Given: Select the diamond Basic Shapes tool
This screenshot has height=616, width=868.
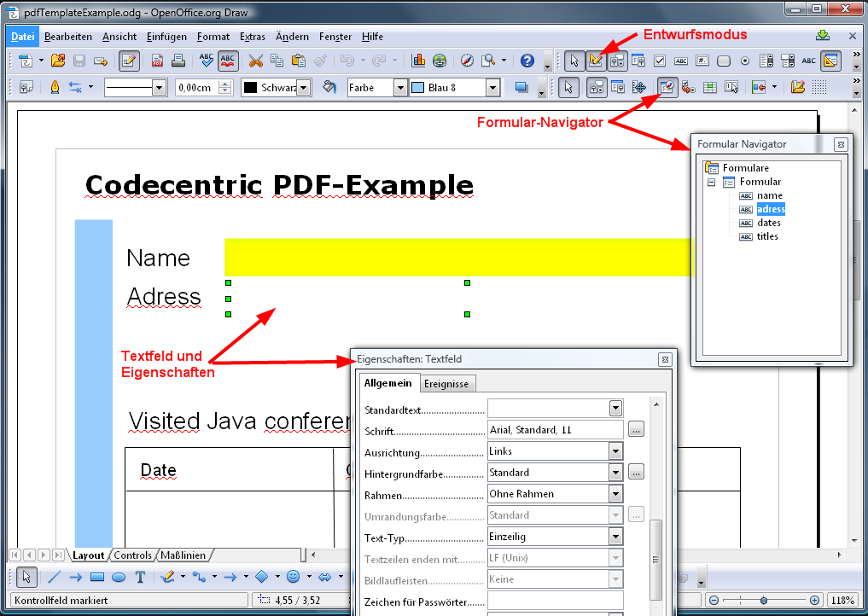Looking at the screenshot, I should 262,578.
